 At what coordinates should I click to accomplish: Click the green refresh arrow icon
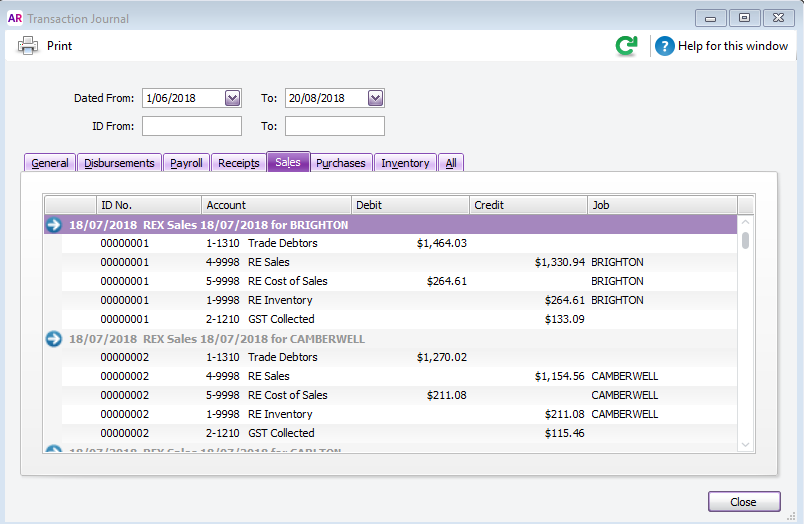(626, 46)
